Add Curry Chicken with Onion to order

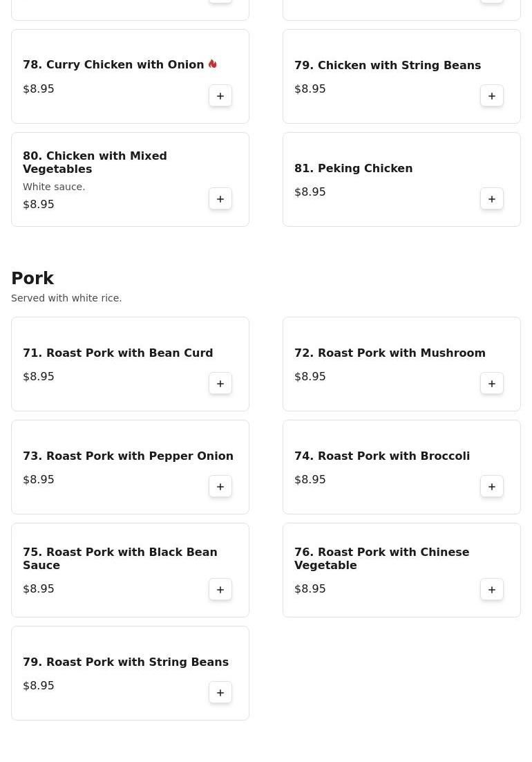[x=220, y=95]
